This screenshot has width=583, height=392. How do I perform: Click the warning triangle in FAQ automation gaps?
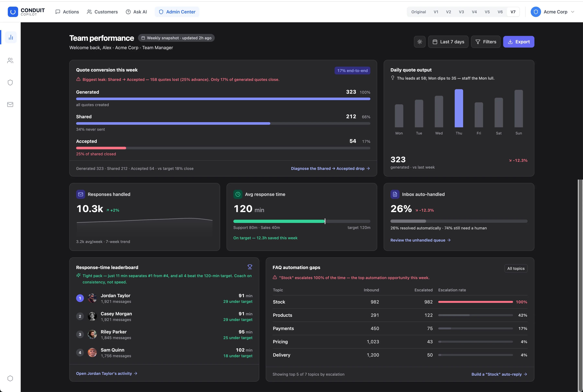(x=275, y=277)
